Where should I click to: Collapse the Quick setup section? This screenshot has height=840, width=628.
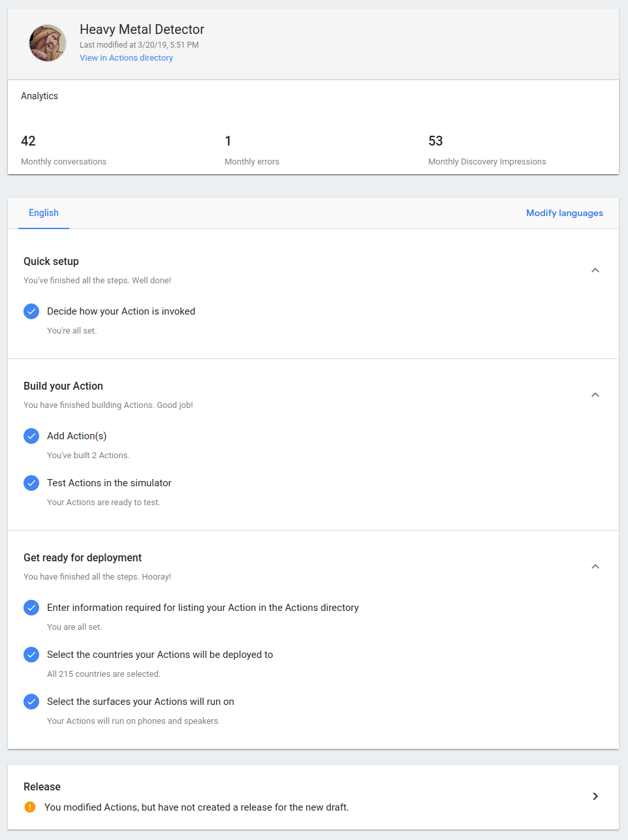point(595,270)
